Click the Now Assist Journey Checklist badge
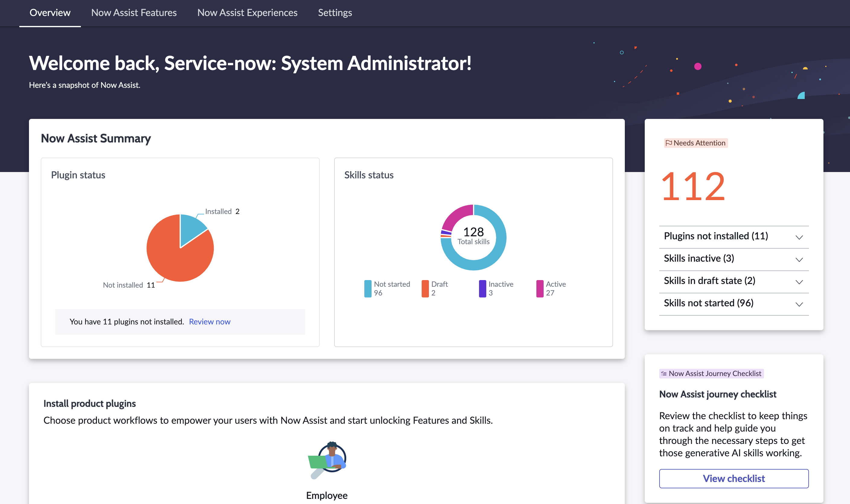The width and height of the screenshot is (850, 504). (711, 373)
